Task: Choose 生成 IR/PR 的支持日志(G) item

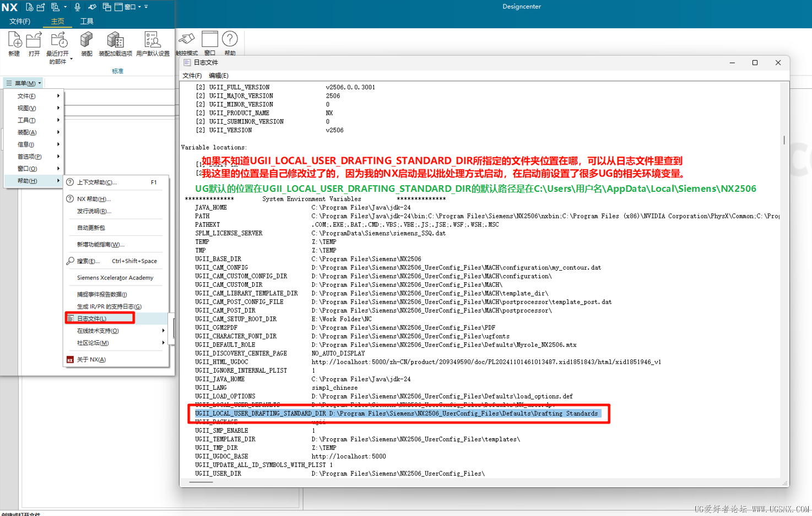Action: [x=116, y=307]
